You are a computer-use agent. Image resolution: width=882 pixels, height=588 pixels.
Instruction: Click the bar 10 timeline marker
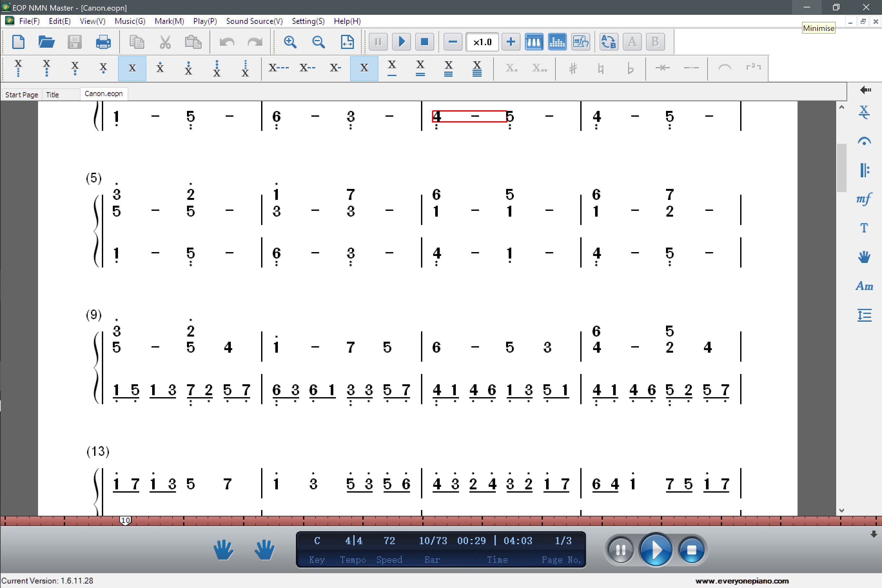click(125, 520)
